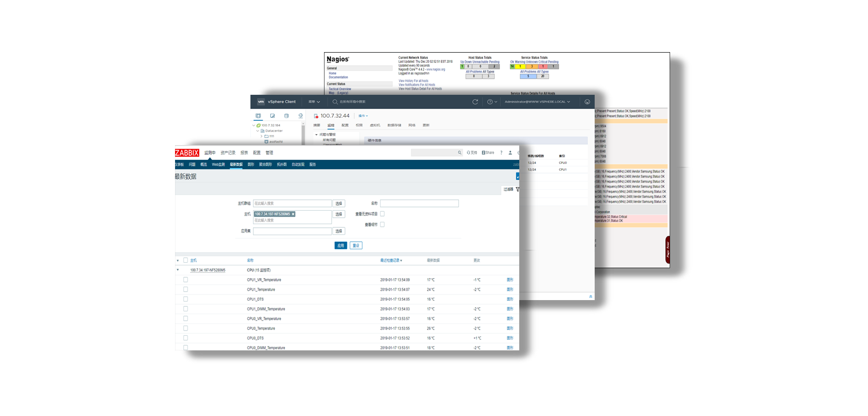Enable the 查看无资料项目 checkbox
868x416 pixels.
382,214
